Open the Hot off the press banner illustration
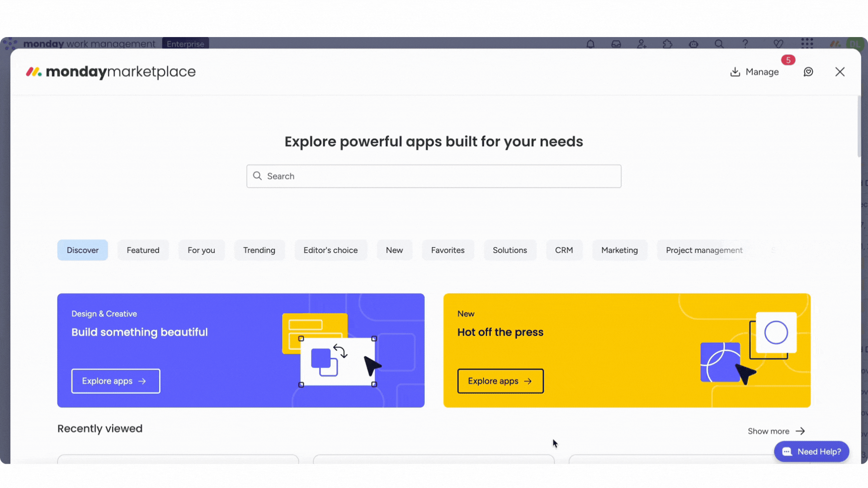868x488 pixels. click(749, 348)
